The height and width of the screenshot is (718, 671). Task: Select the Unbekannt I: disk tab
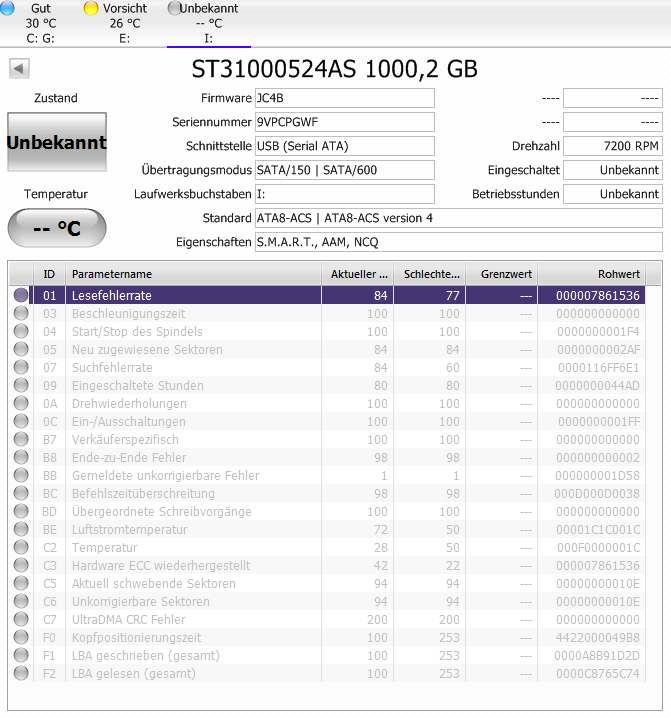[208, 23]
